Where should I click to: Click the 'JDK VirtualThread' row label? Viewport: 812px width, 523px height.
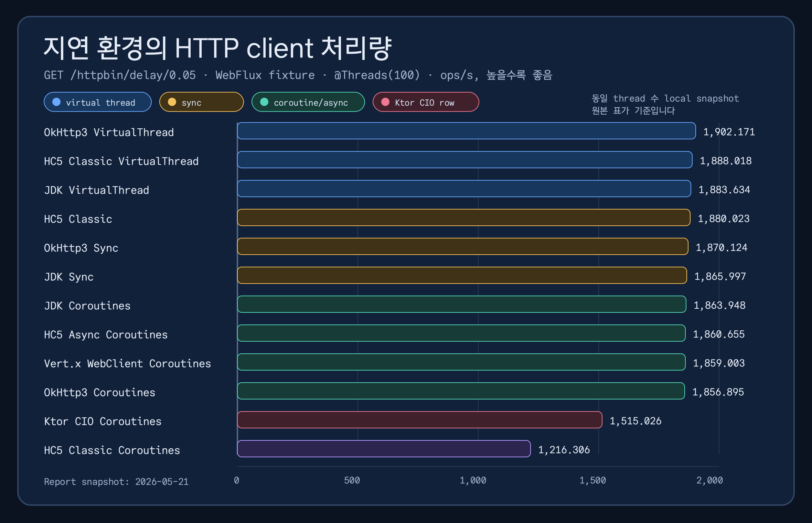click(x=96, y=190)
